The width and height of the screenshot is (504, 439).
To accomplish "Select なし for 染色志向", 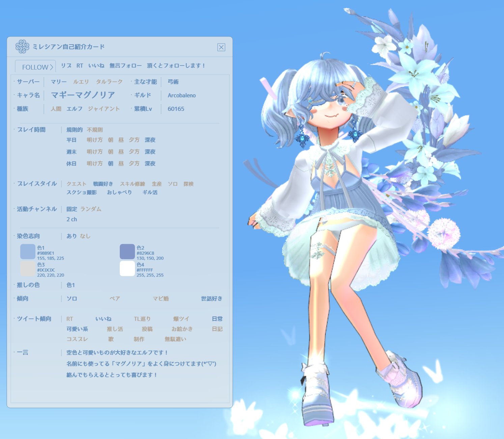I will 85,236.
